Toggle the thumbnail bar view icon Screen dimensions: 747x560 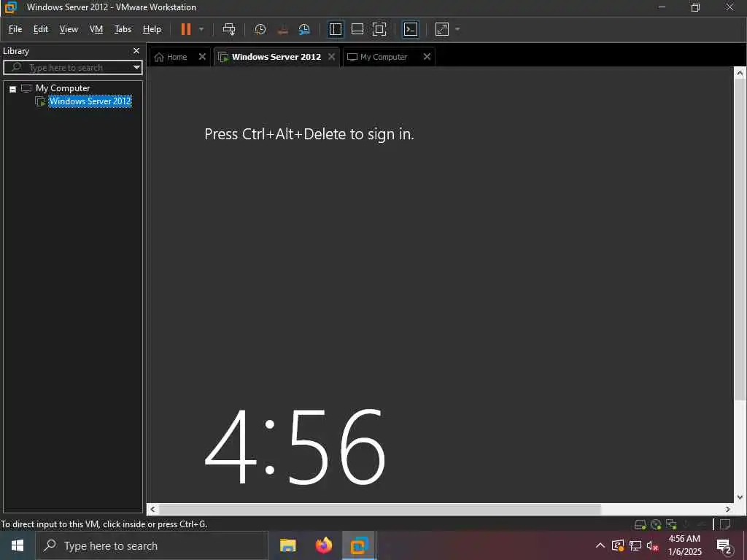(357, 29)
